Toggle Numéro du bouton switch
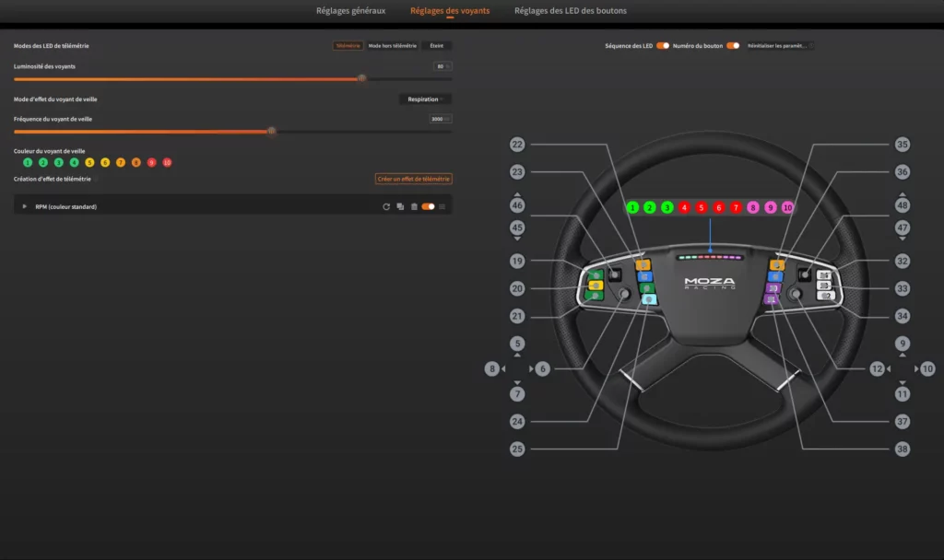The height and width of the screenshot is (560, 944). point(733,46)
